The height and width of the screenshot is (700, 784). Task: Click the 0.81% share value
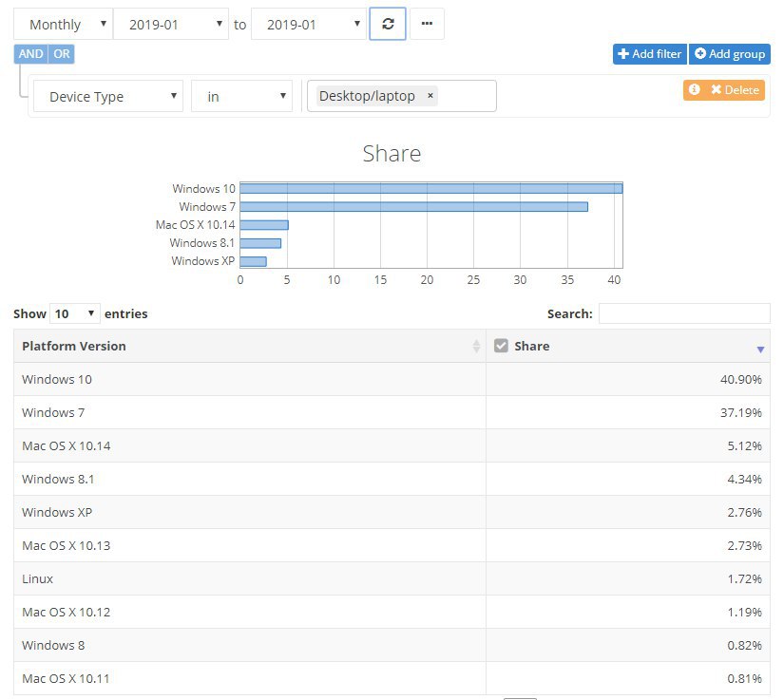744,678
